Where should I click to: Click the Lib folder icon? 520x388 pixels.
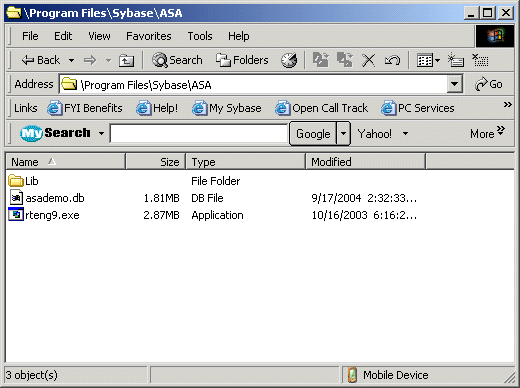15,181
